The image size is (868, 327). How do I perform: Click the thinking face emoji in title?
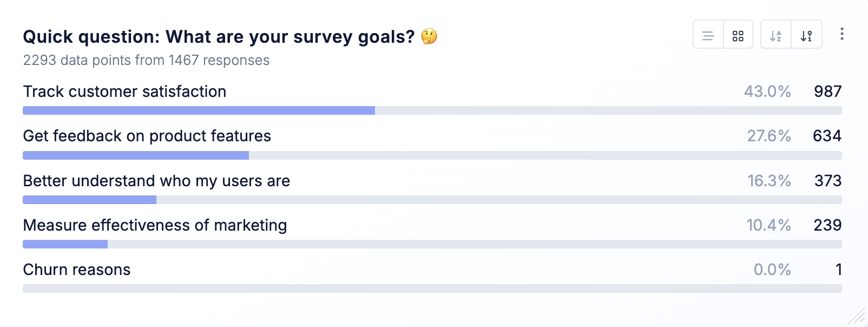click(429, 36)
